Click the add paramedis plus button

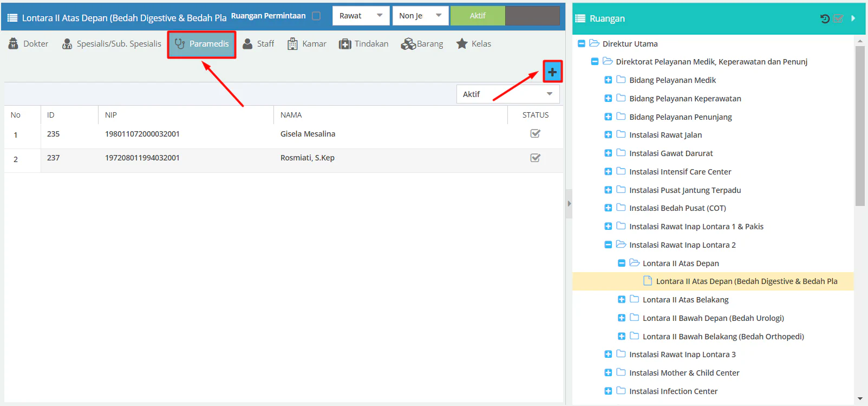(x=552, y=72)
